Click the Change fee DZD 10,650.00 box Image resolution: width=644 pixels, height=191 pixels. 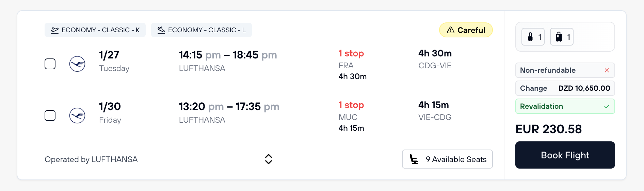coord(565,88)
